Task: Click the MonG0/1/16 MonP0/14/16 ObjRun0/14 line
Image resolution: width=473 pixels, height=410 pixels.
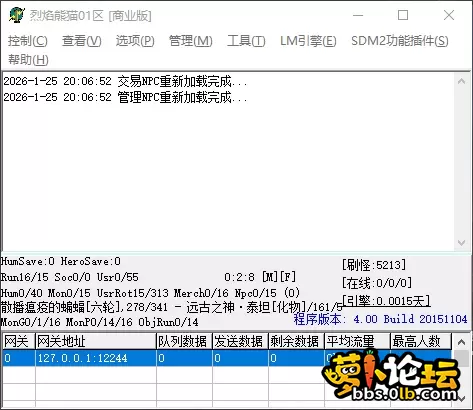Action: pyautogui.click(x=99, y=322)
